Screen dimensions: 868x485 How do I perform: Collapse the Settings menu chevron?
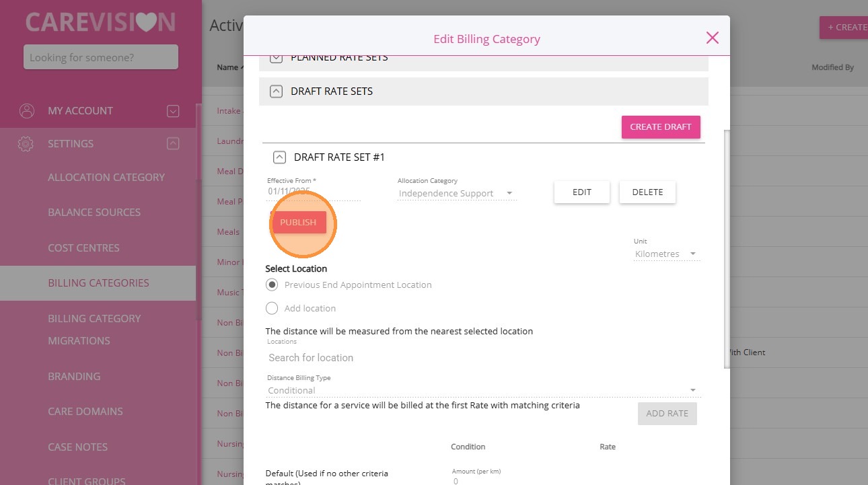pos(173,143)
